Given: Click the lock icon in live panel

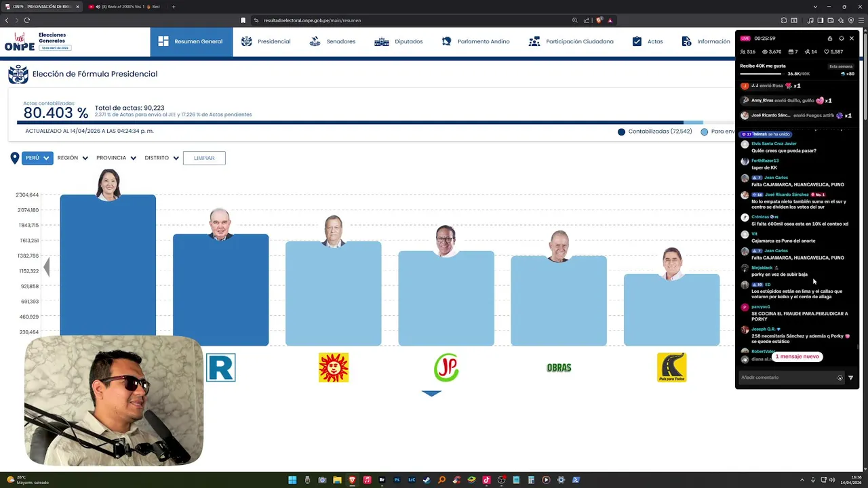Looking at the screenshot, I should click(829, 39).
